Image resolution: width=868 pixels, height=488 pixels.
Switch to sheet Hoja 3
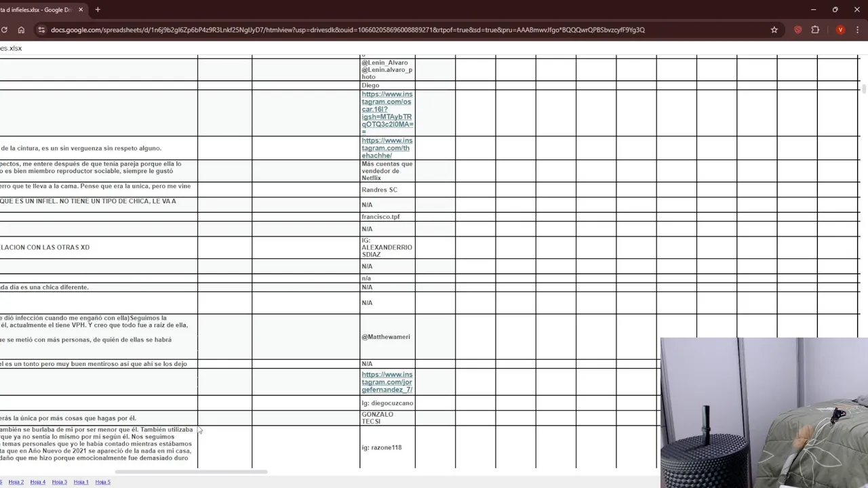[60, 482]
